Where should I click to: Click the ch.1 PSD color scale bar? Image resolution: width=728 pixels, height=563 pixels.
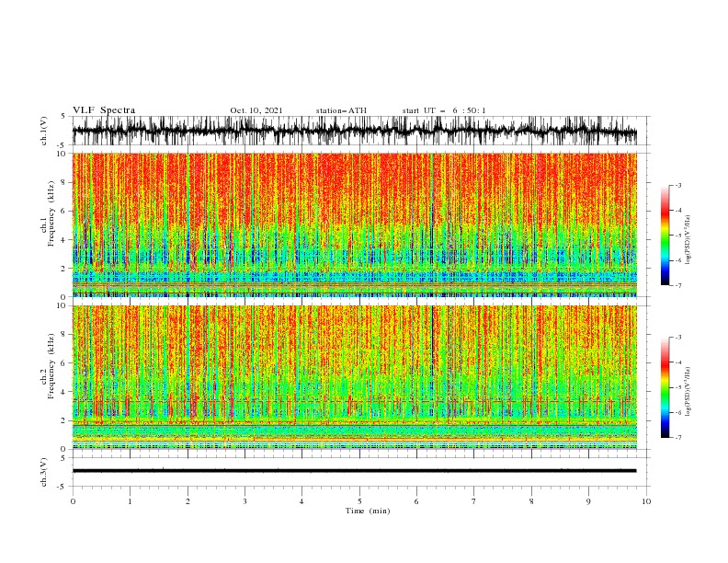coord(665,236)
